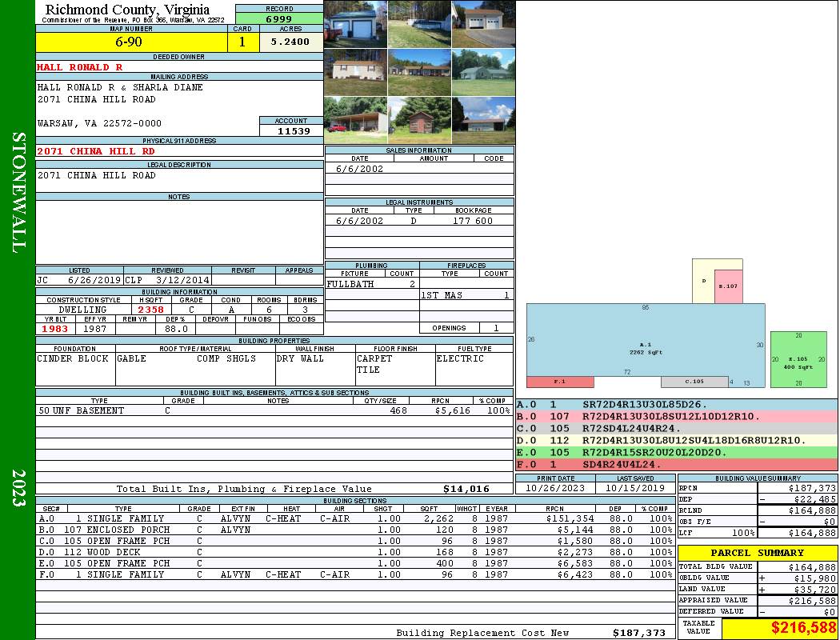This screenshot has width=840, height=640.
Task: Select the gray C.105 porch sketch block
Action: point(694,382)
